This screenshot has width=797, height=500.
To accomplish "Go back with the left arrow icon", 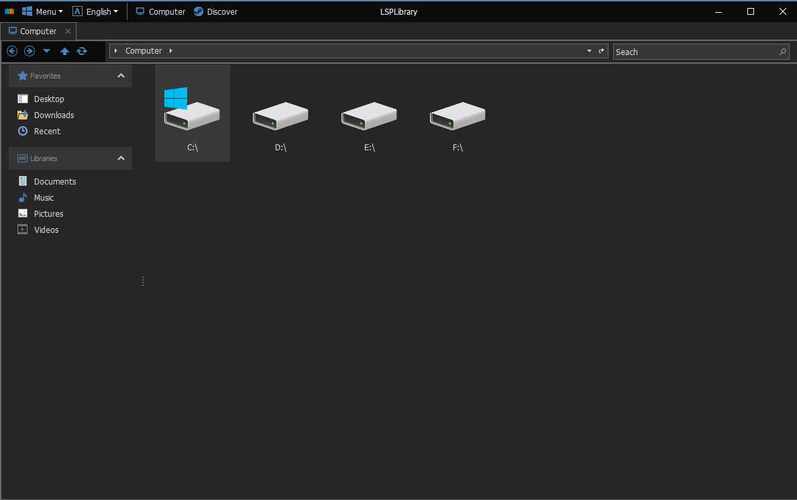I will [12, 51].
